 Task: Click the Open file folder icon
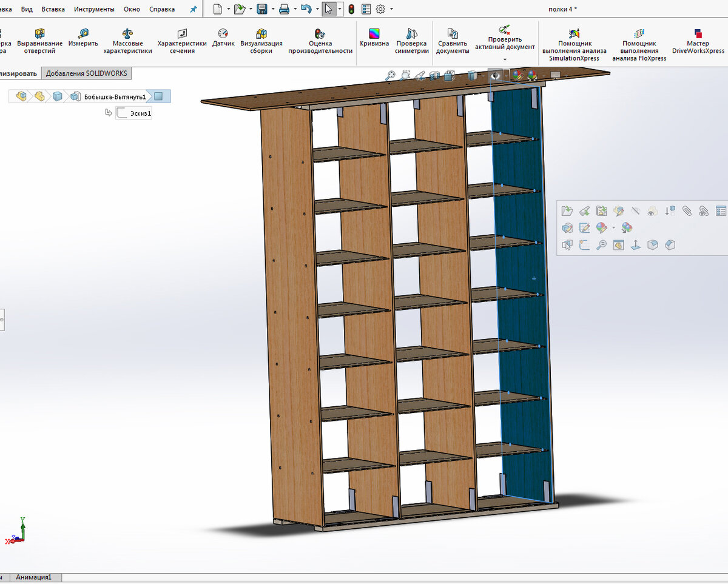pyautogui.click(x=239, y=9)
